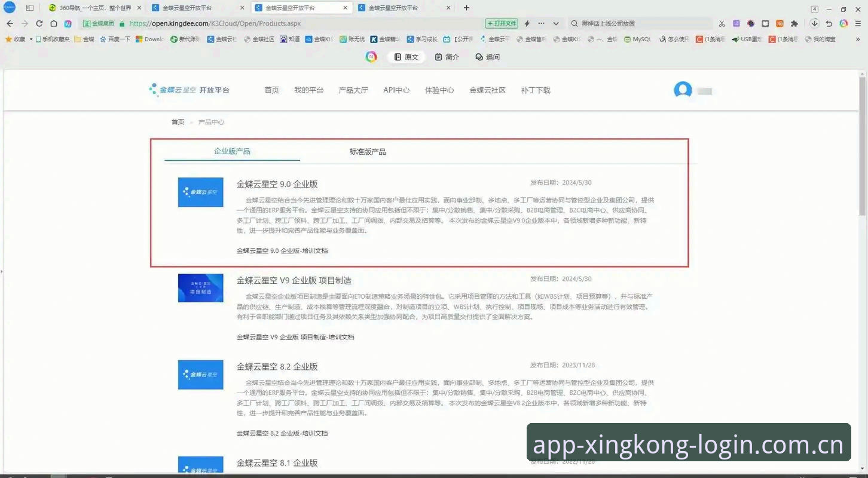
Task: Open the three-dots more menu in address bar
Action: (541, 23)
